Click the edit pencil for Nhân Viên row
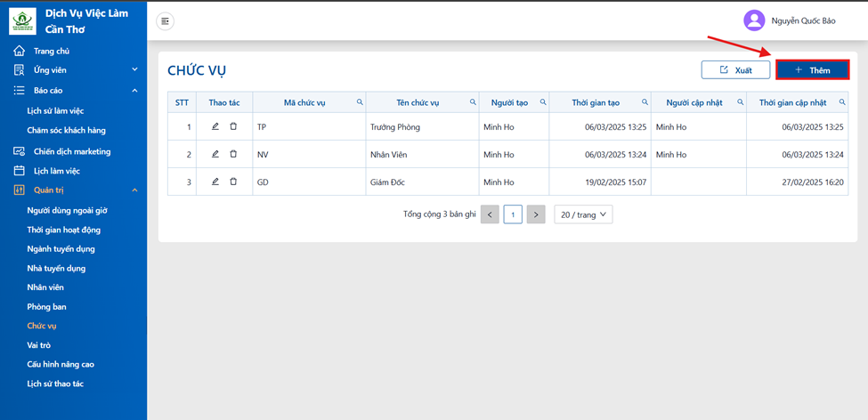 [215, 155]
